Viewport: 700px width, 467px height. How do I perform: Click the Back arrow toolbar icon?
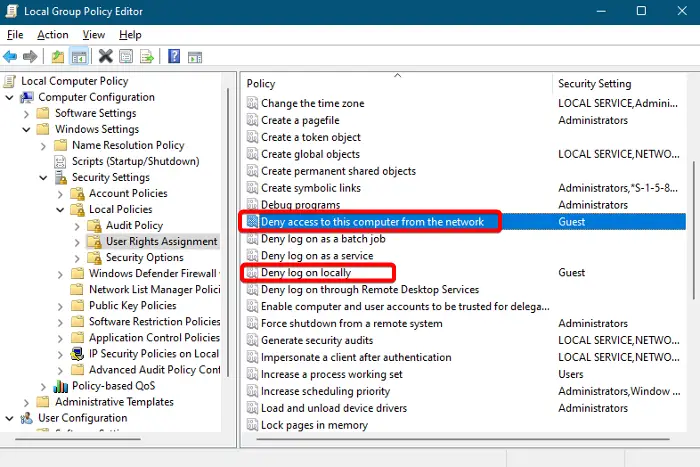click(10, 57)
